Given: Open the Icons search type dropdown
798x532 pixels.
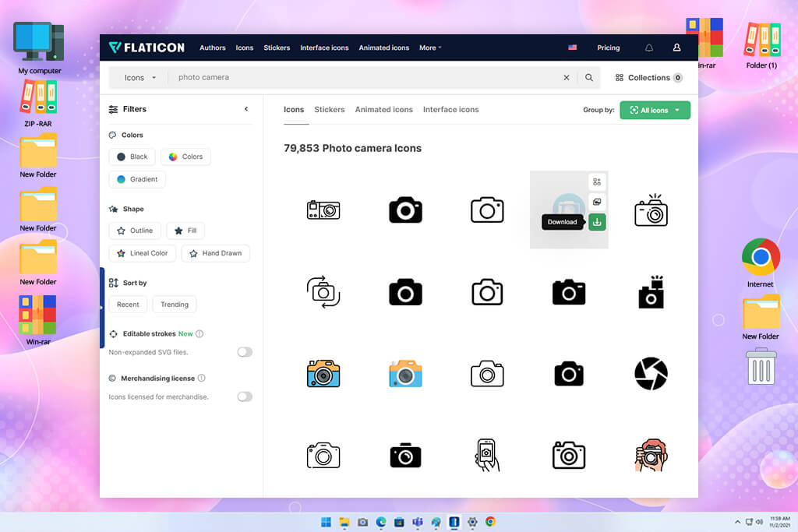Looking at the screenshot, I should click(139, 78).
